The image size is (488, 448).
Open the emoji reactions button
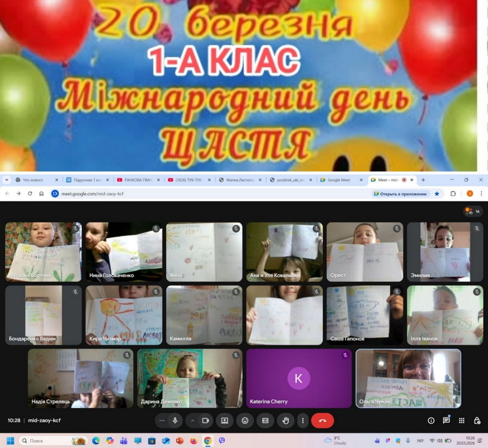[x=245, y=421]
